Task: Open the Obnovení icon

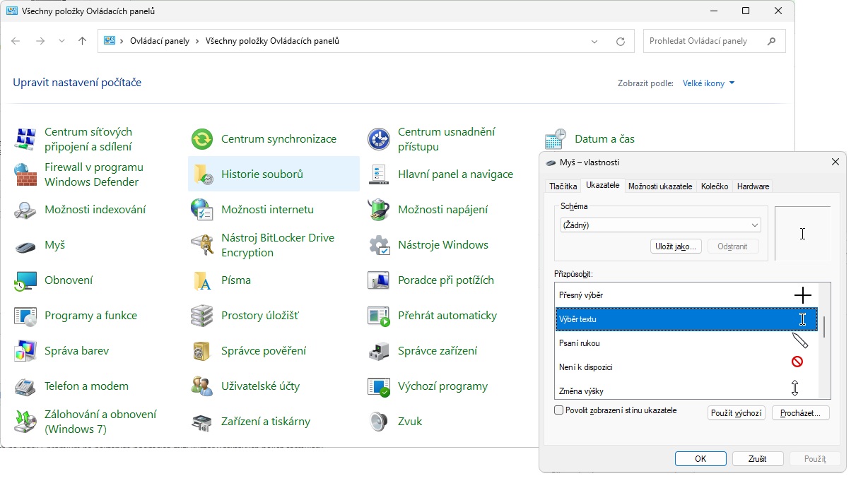Action: pos(25,280)
